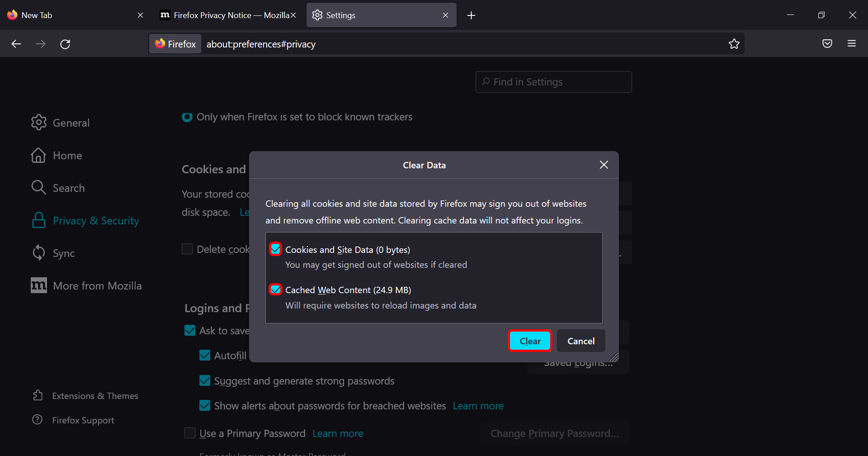Image resolution: width=868 pixels, height=456 pixels.
Task: Click the address bar URL
Action: tap(261, 44)
